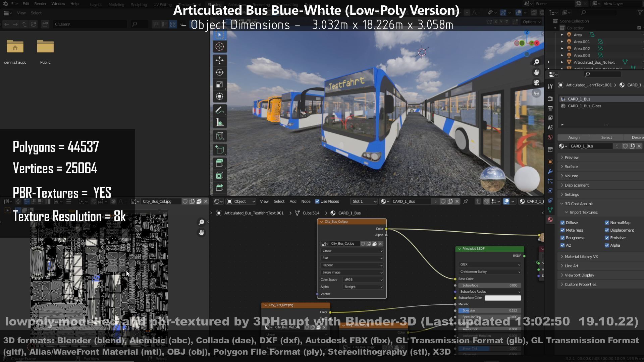644x362 pixels.
Task: Select the 3D Cursor tool
Action: [220, 47]
